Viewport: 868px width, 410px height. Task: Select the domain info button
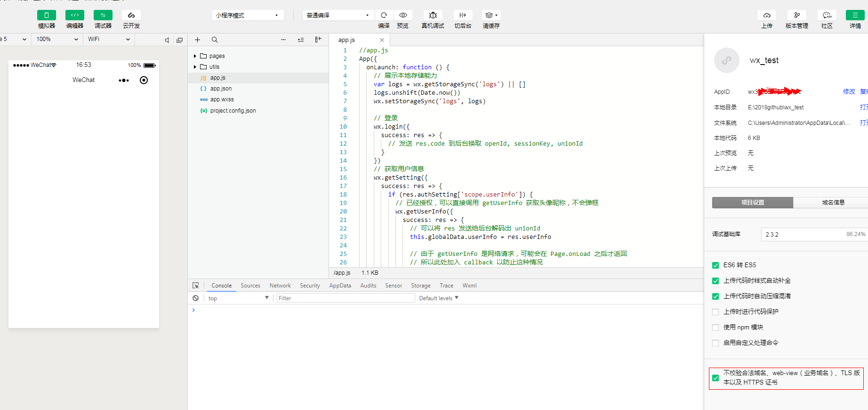(833, 203)
